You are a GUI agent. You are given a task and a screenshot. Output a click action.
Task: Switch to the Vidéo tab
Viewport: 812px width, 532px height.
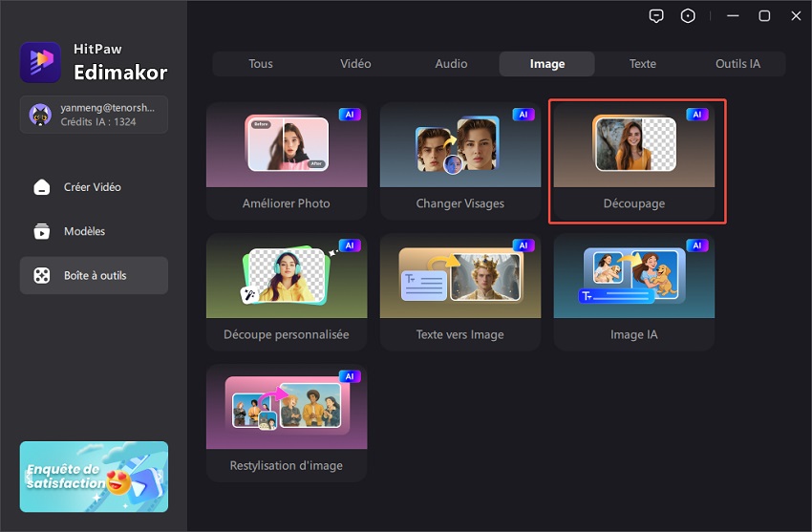click(x=355, y=64)
